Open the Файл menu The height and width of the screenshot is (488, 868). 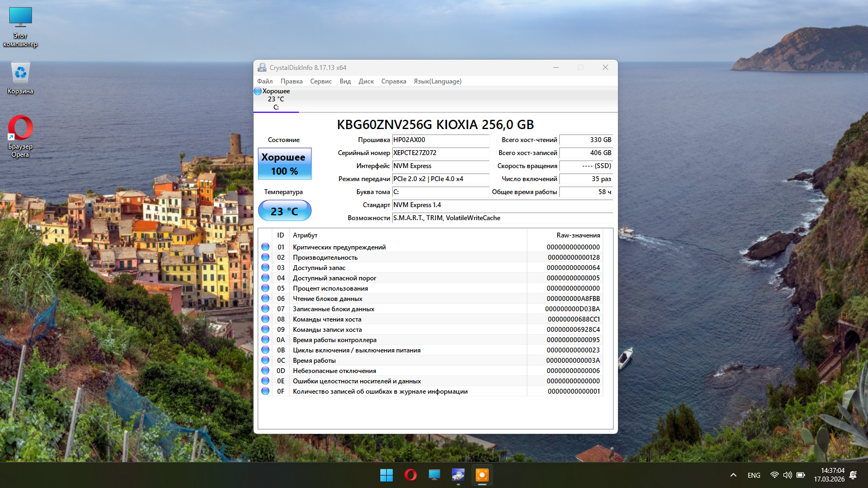pos(265,81)
